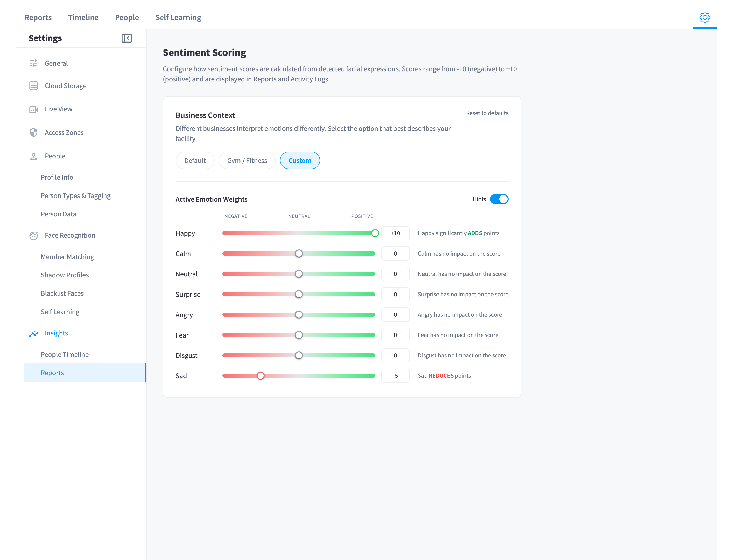Click the Face Recognition face icon
Image resolution: width=733 pixels, height=560 pixels.
point(34,236)
